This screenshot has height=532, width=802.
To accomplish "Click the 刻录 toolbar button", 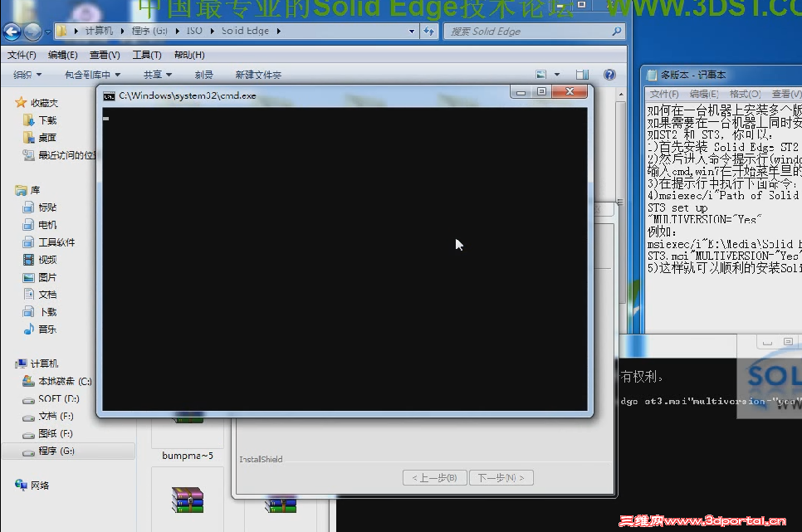I will [x=203, y=75].
